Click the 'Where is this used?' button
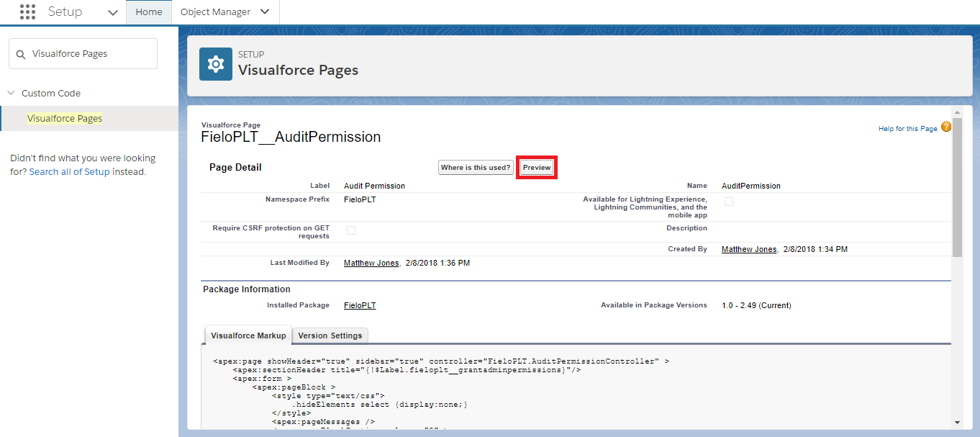The height and width of the screenshot is (437, 980). coord(476,168)
